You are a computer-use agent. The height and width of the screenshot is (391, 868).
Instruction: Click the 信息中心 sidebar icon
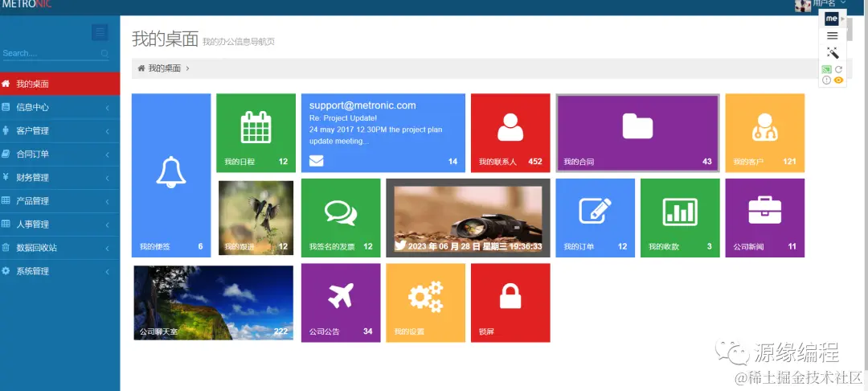[6, 107]
